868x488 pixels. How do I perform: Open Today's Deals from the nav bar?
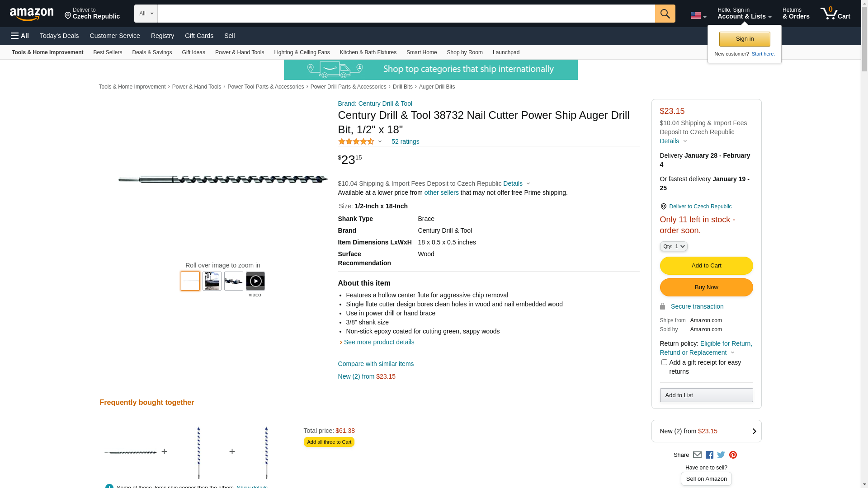pyautogui.click(x=59, y=36)
